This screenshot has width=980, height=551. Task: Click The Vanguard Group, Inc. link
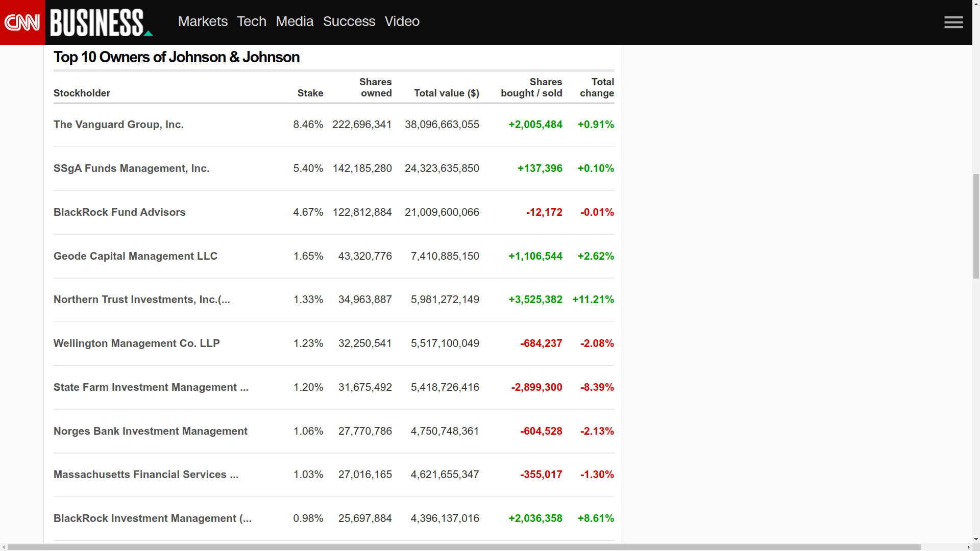tap(118, 124)
